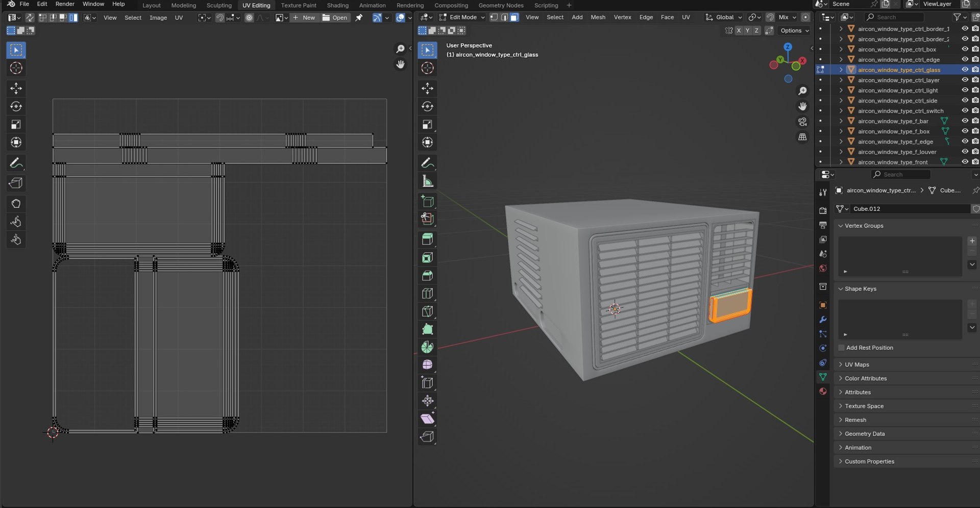The width and height of the screenshot is (980, 508).
Task: Select the Rip Region tool in UV editor
Action: pos(16,183)
